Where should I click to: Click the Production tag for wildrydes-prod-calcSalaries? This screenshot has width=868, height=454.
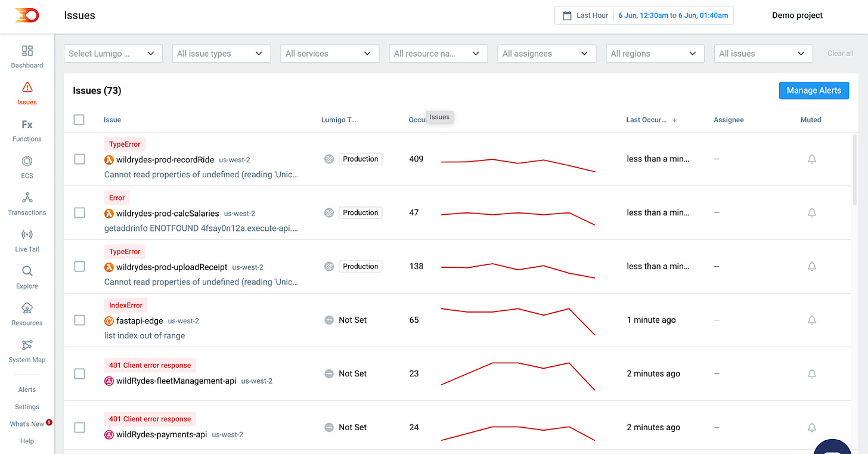tap(360, 213)
